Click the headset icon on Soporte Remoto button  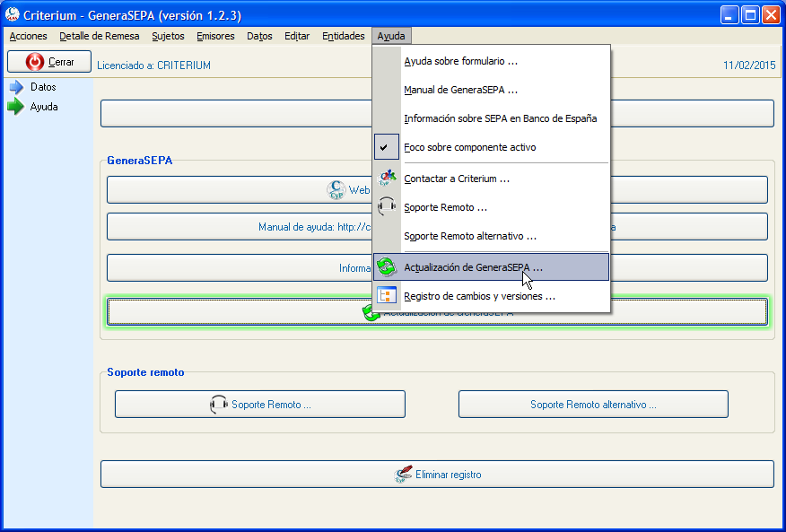point(219,405)
